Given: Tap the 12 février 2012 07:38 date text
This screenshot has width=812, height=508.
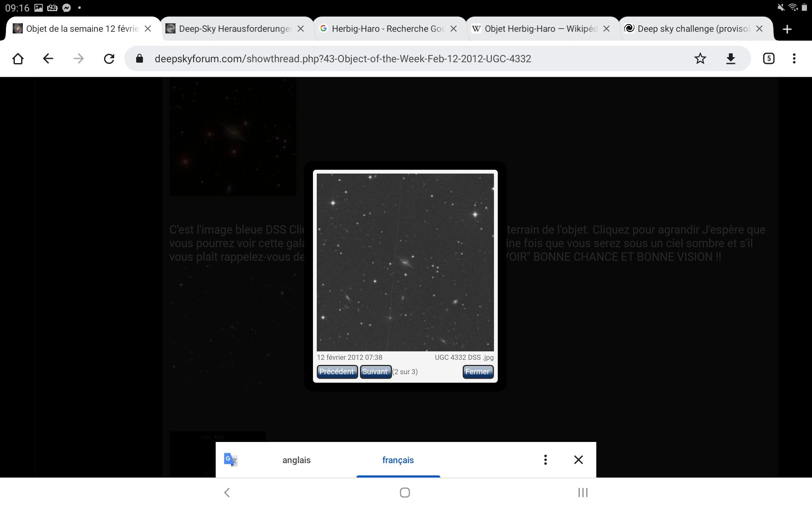Looking at the screenshot, I should [x=349, y=357].
